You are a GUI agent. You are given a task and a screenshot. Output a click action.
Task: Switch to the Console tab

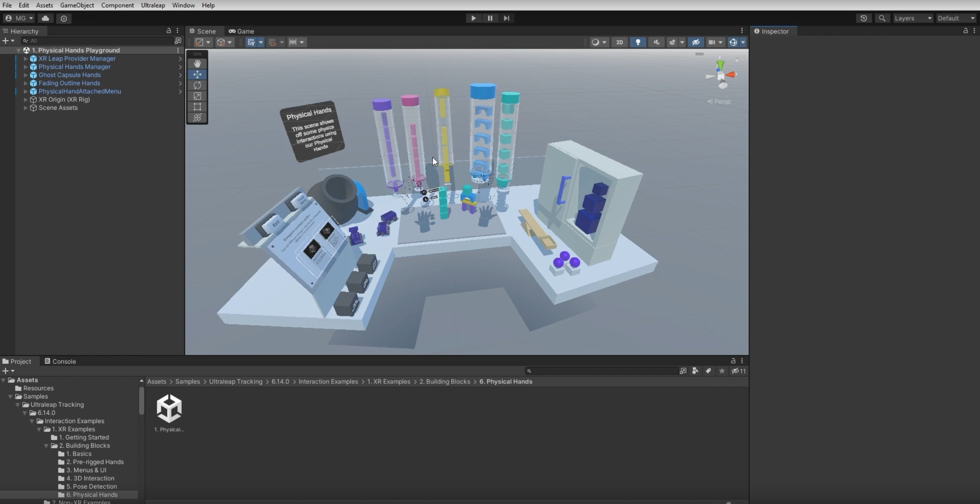coord(60,361)
